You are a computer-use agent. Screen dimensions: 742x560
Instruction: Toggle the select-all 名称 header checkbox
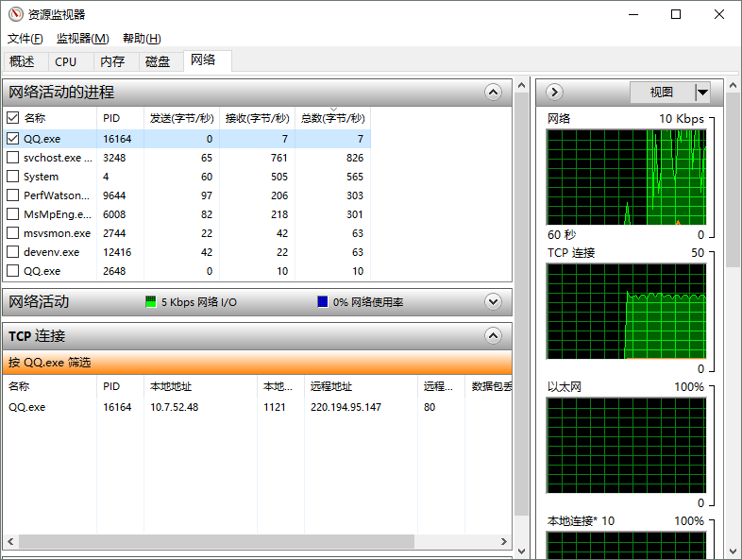point(13,117)
